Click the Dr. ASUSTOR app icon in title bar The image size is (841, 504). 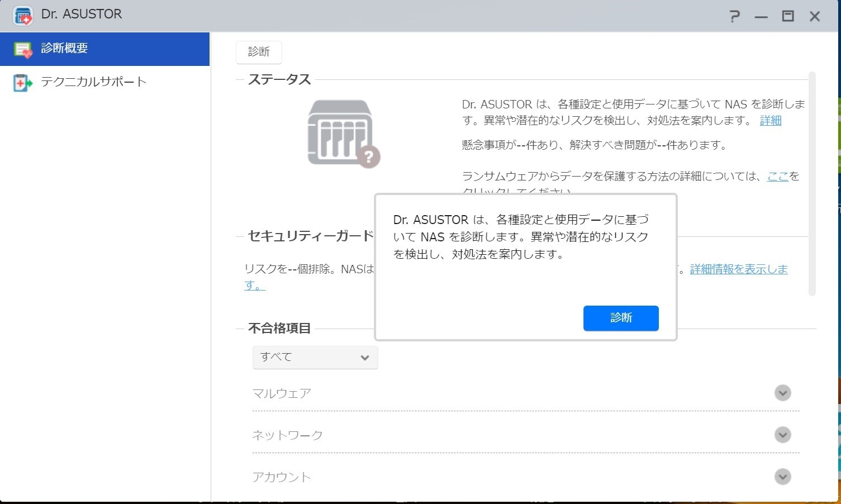coord(23,16)
